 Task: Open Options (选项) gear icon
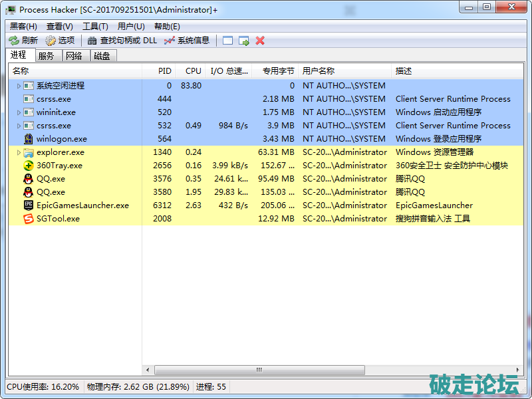(x=51, y=41)
